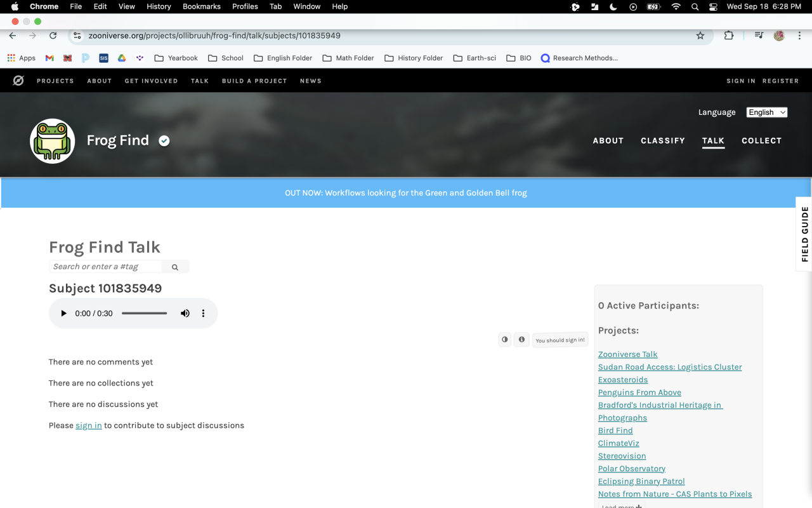
Task: Open the Bird Find link
Action: [615, 431]
